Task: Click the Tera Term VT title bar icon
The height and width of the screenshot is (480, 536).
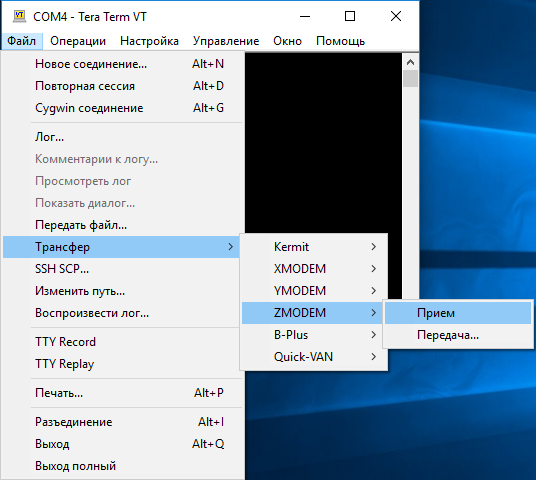Action: (x=19, y=16)
